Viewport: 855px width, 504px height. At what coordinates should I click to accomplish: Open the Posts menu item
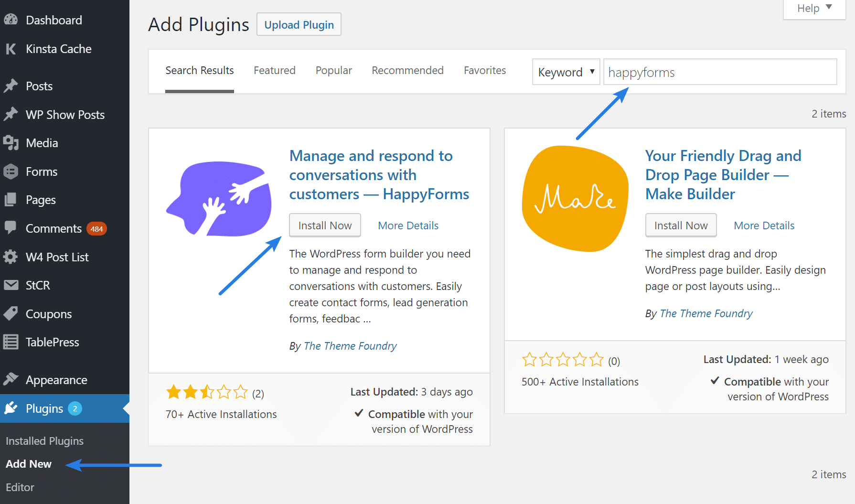(x=64, y=86)
